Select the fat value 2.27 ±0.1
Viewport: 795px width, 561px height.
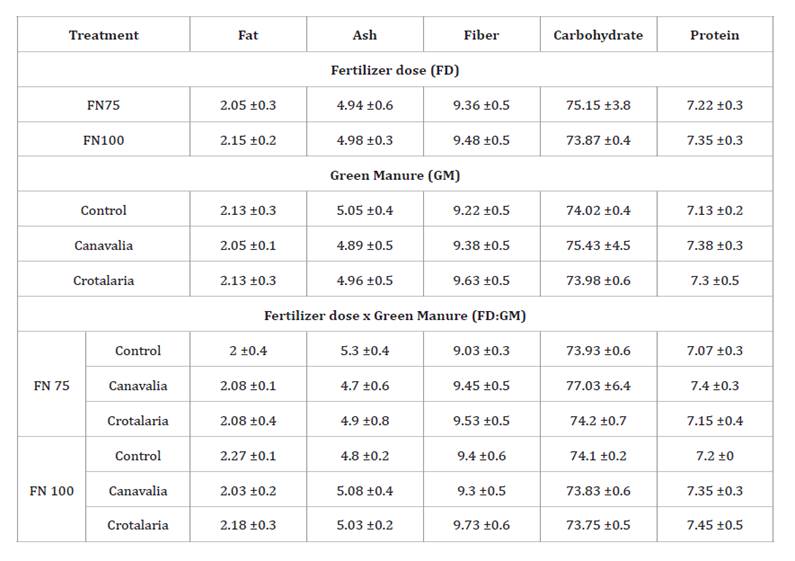248,456
